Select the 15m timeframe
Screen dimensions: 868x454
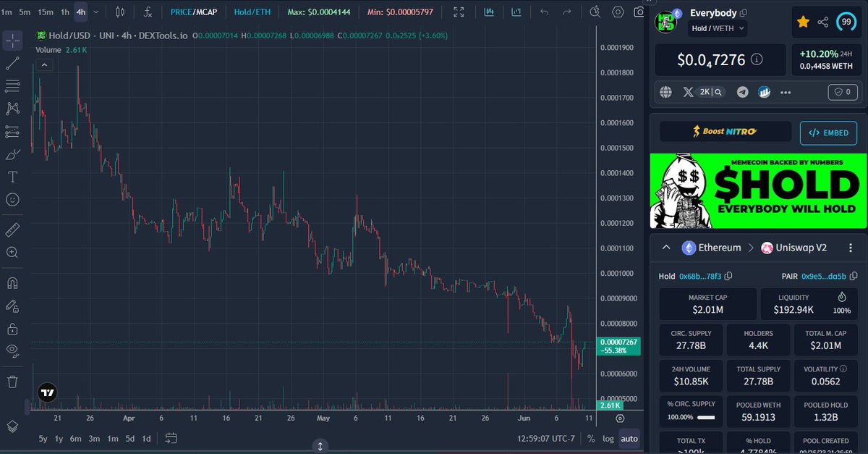point(45,12)
